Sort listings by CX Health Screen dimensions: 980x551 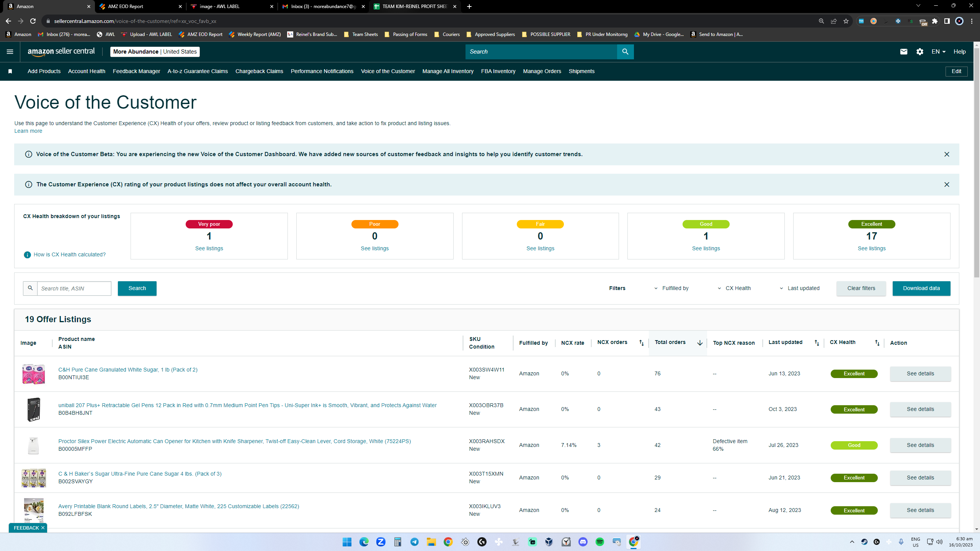coord(877,343)
